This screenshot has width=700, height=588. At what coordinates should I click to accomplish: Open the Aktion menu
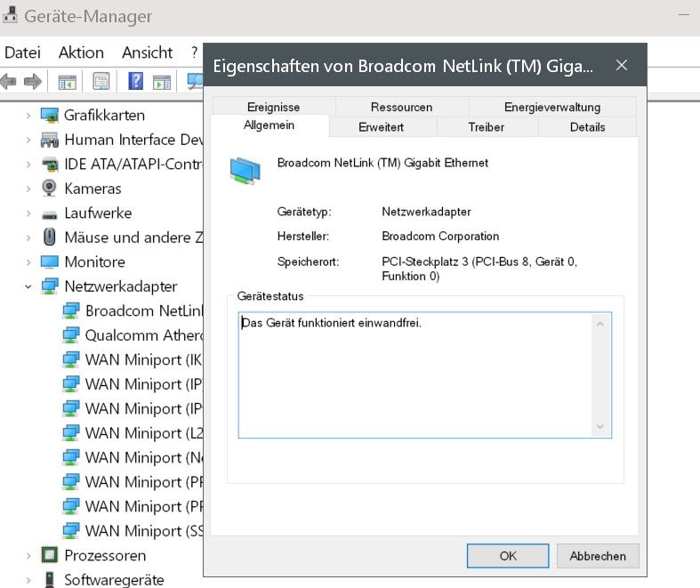81,52
